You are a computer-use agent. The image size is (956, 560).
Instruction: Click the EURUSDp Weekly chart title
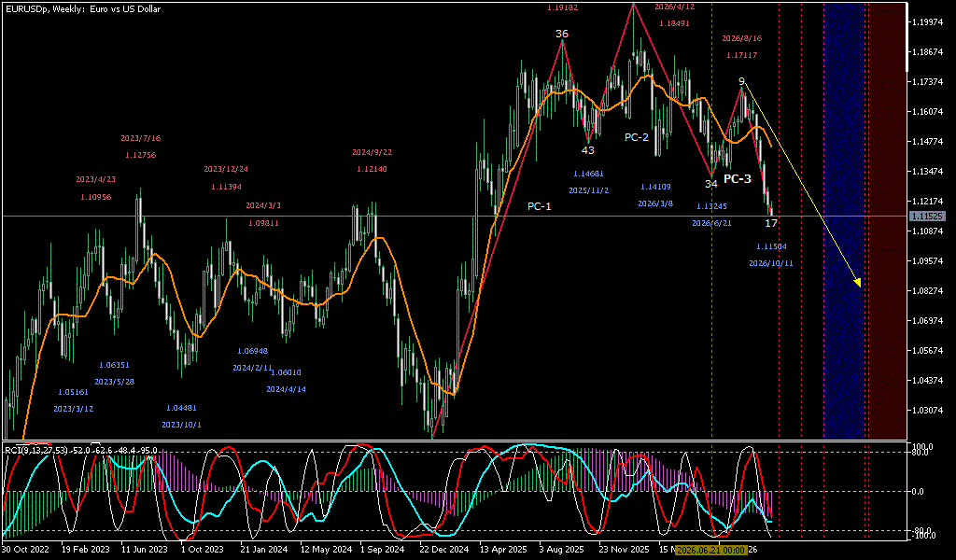click(81, 9)
